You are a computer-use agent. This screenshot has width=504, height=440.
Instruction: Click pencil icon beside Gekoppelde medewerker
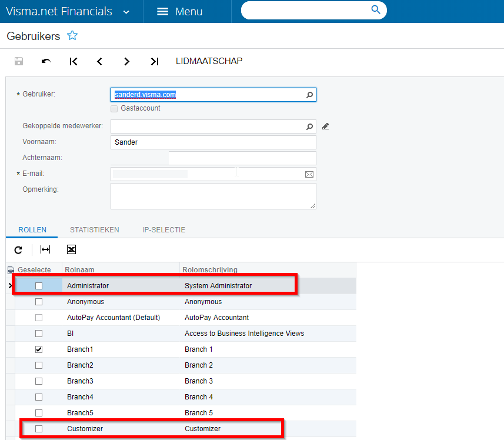pos(325,126)
